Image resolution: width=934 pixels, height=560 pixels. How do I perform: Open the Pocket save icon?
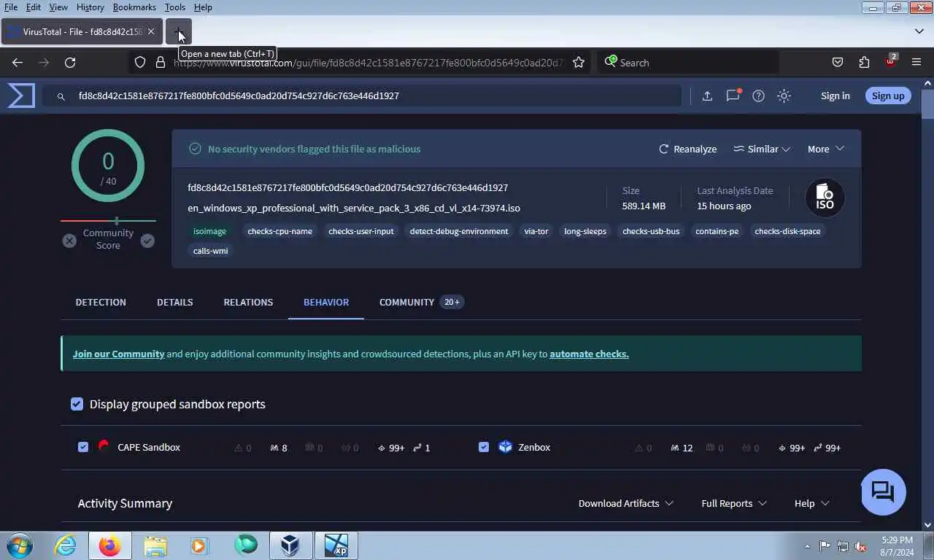(838, 63)
